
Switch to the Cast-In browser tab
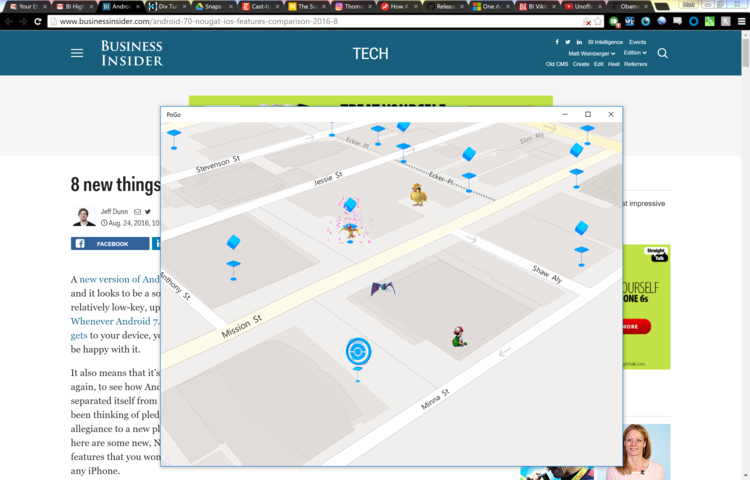pos(260,7)
